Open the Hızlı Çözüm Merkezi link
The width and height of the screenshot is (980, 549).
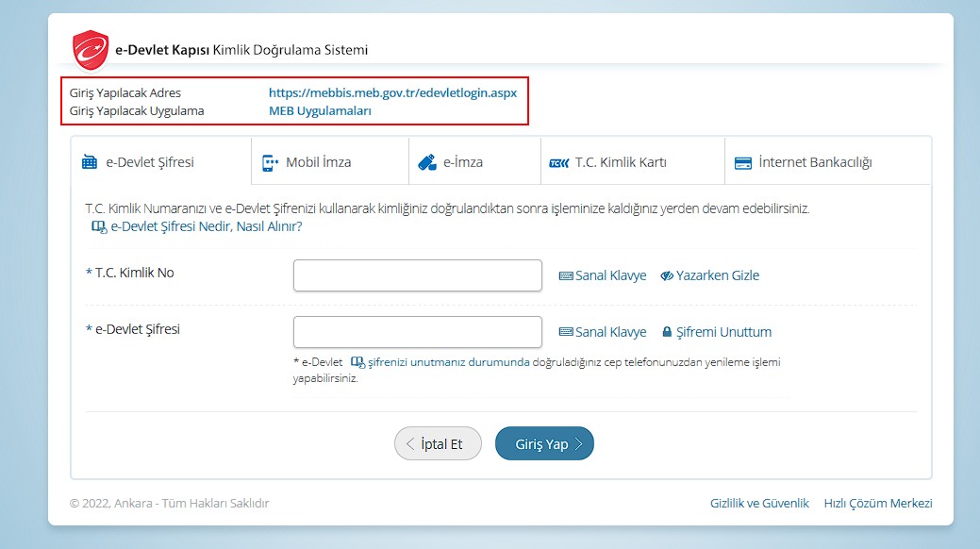pyautogui.click(x=877, y=504)
